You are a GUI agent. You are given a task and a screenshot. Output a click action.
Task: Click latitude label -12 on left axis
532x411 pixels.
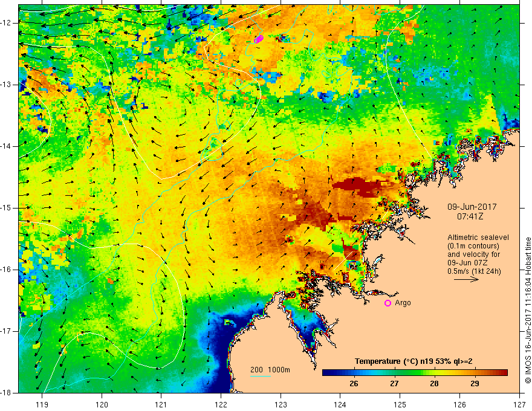coord(6,23)
